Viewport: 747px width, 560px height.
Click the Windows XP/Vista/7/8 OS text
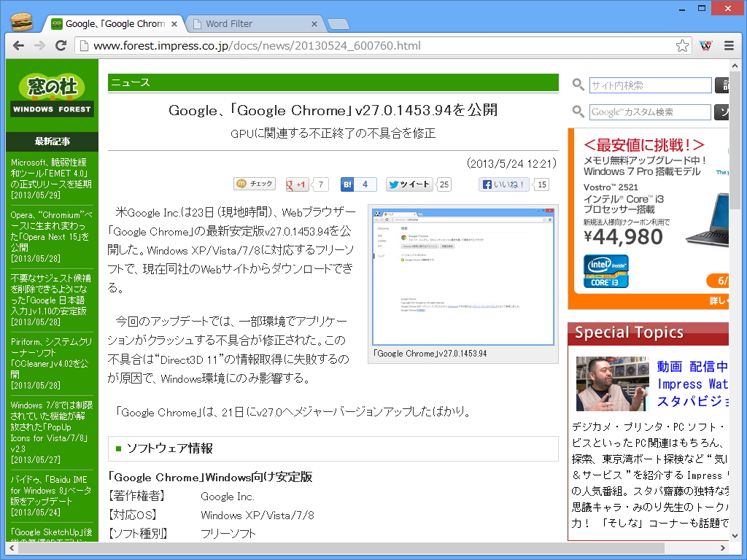[258, 516]
